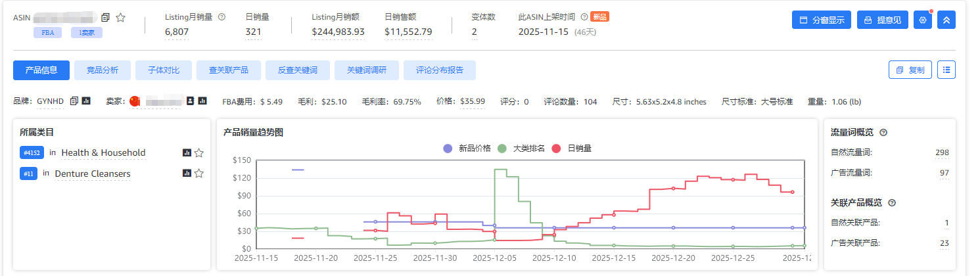Favorite this ASIN with the star icon
The image size is (980, 276).
[120, 18]
